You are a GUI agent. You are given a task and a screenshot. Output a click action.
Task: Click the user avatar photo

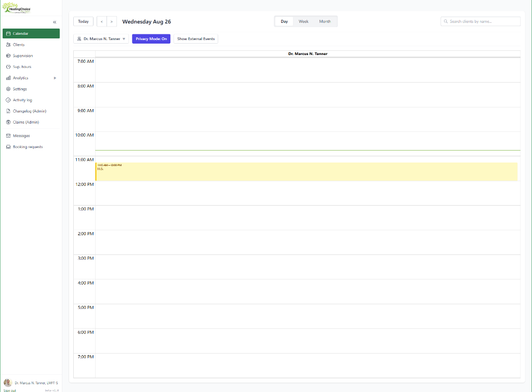click(8, 383)
